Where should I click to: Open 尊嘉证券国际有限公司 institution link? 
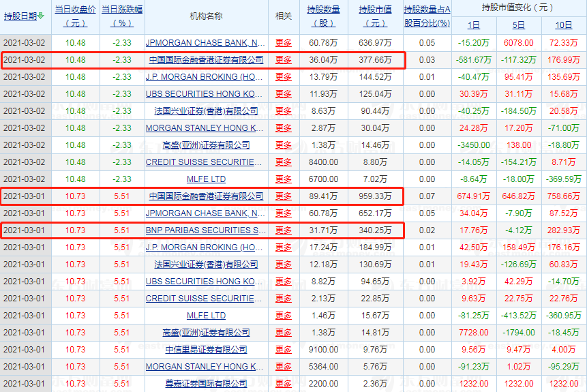(x=207, y=383)
